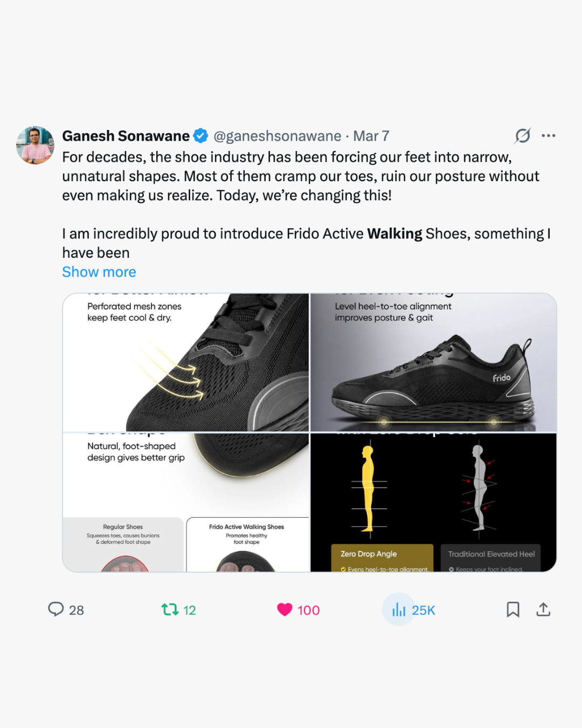582x728 pixels.
Task: Click the blue verified badge
Action: (201, 136)
